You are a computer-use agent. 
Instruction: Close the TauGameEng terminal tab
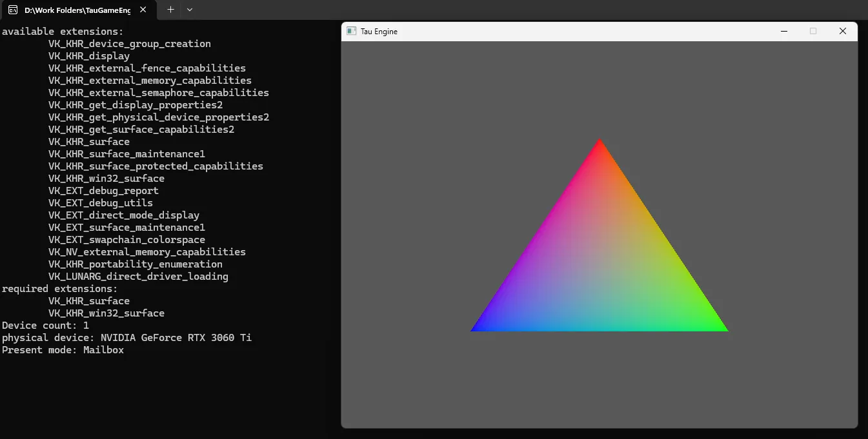pos(143,10)
